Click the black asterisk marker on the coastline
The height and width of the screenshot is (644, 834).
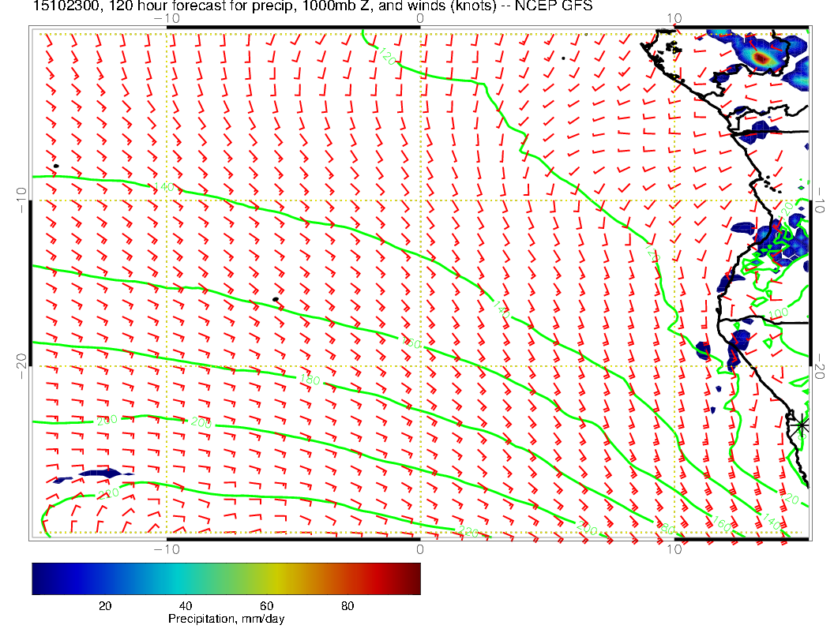(x=802, y=425)
